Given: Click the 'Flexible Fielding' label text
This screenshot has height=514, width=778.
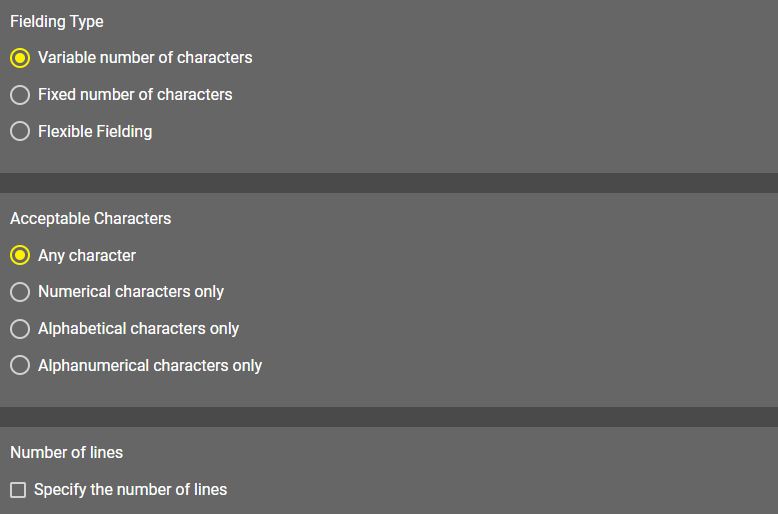Looking at the screenshot, I should tap(95, 131).
